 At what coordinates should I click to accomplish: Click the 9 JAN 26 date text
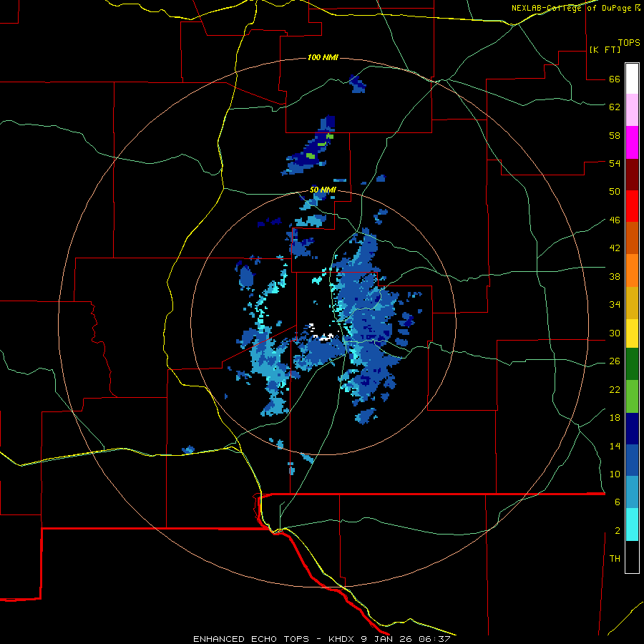coord(387,639)
